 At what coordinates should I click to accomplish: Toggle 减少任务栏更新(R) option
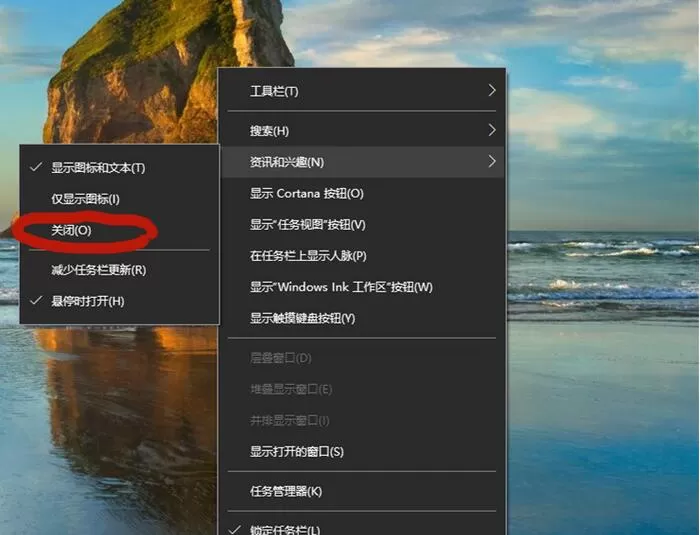coord(119,270)
